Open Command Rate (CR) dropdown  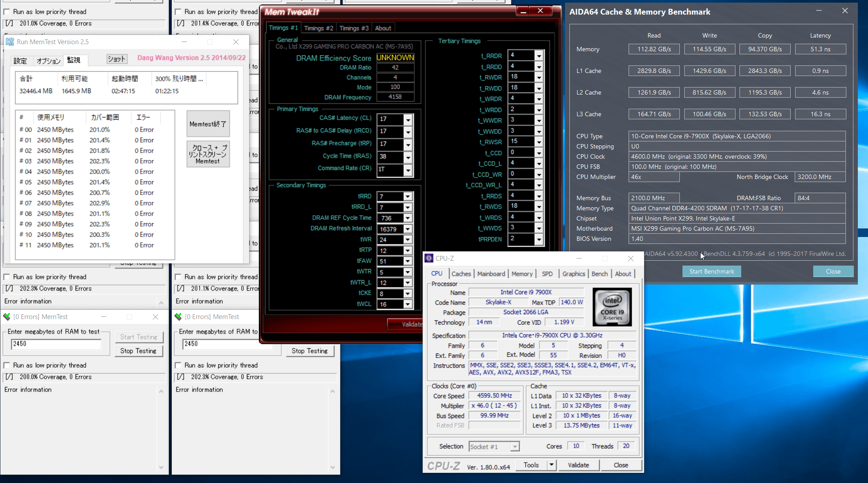(x=408, y=170)
